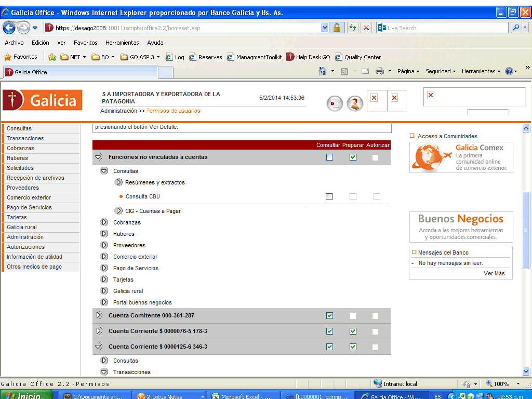Check Consultar for Funciones no vinculadas a cuentas
This screenshot has height=399, width=532.
click(x=329, y=157)
